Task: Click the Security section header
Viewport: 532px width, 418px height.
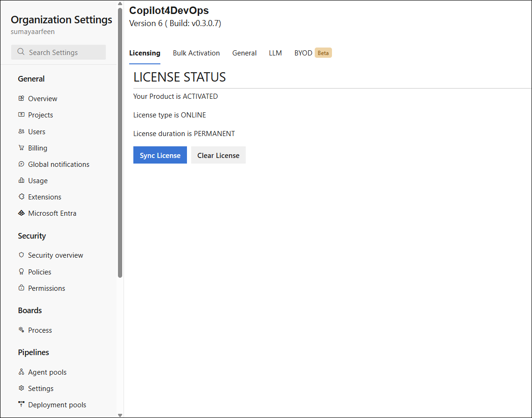Action: 32,236
